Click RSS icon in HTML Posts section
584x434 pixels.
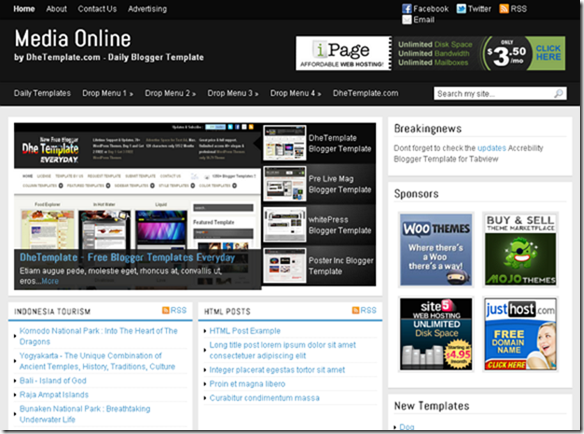coord(356,310)
